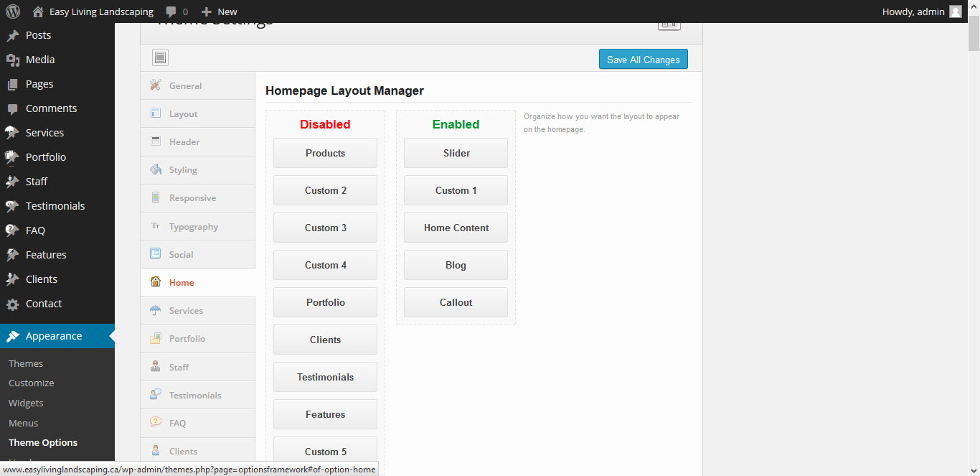
Task: Click the Media library icon in sidebar
Action: [x=12, y=60]
